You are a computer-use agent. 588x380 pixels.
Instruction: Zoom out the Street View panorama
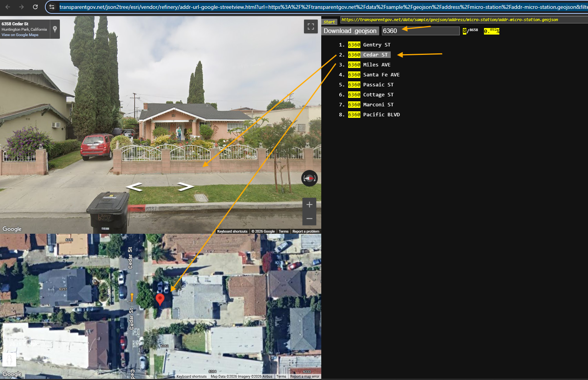[x=309, y=219]
